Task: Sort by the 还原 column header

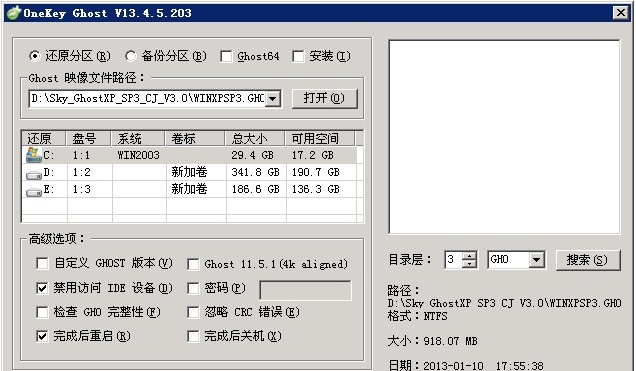Action: click(x=43, y=139)
